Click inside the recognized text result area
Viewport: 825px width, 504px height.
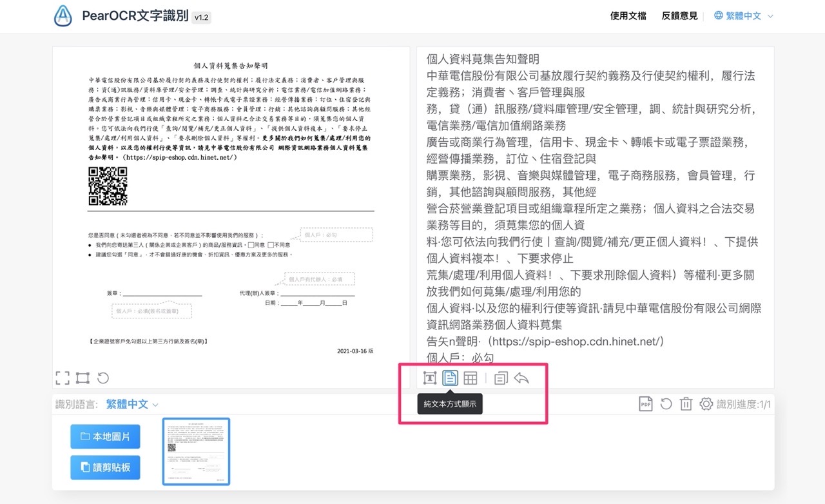pos(595,206)
